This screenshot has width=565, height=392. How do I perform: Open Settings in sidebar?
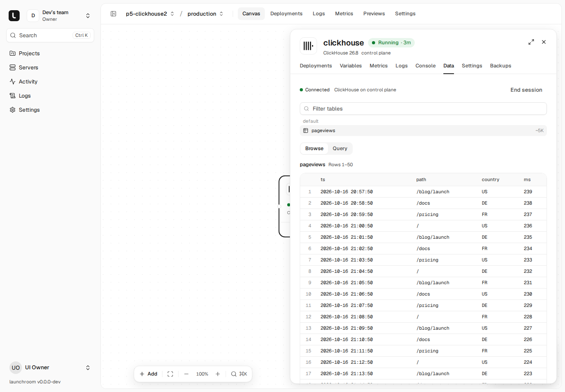pyautogui.click(x=50, y=110)
